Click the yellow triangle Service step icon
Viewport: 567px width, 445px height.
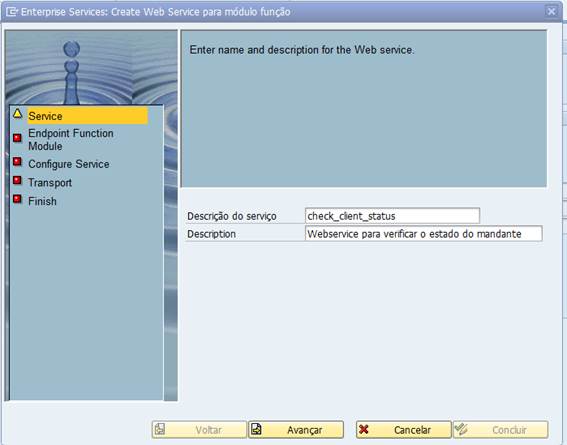click(17, 114)
